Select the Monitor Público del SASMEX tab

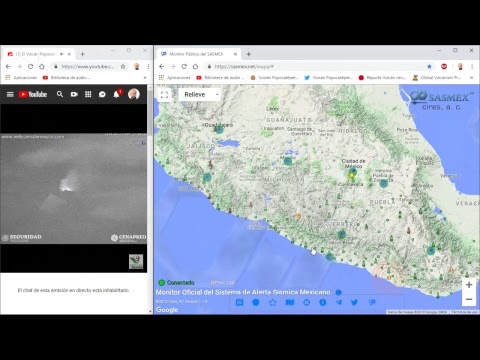coord(196,54)
